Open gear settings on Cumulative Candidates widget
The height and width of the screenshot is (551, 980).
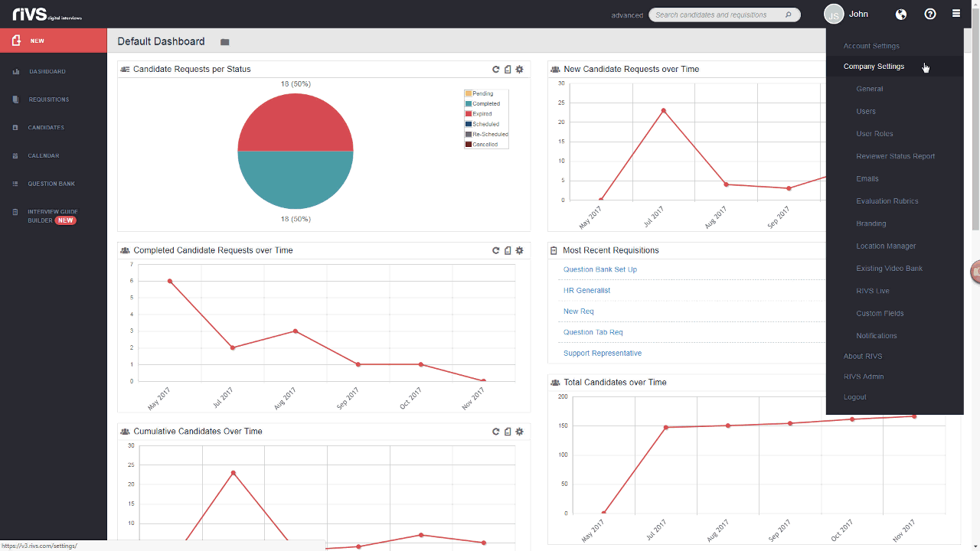coord(520,432)
